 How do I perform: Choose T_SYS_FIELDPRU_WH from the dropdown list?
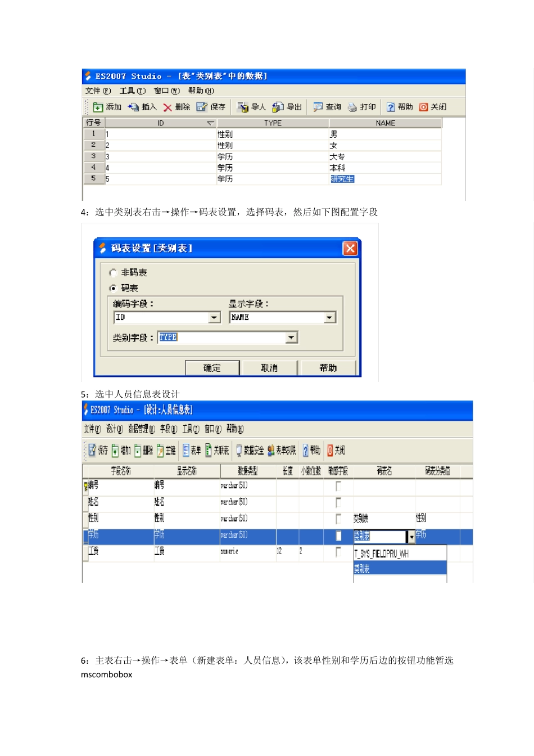point(400,553)
